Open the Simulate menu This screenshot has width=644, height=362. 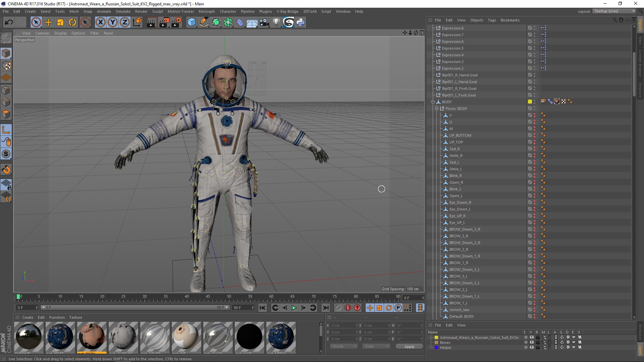[123, 11]
